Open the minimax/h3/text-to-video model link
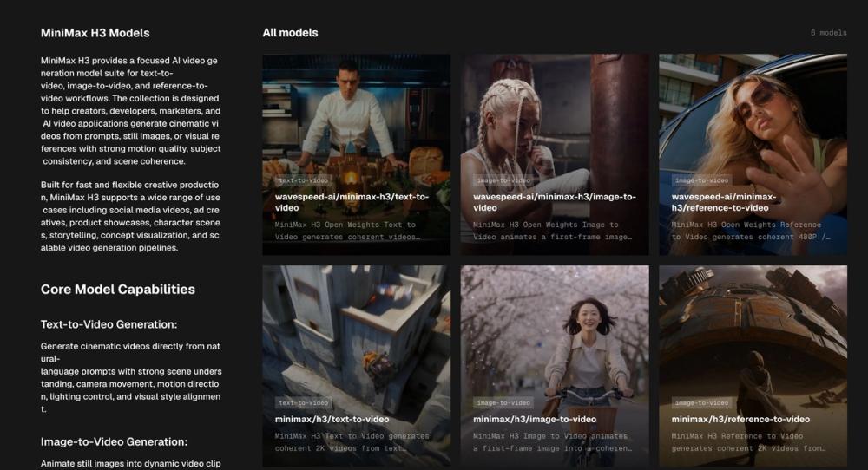Image resolution: width=868 pixels, height=470 pixels. (x=332, y=419)
